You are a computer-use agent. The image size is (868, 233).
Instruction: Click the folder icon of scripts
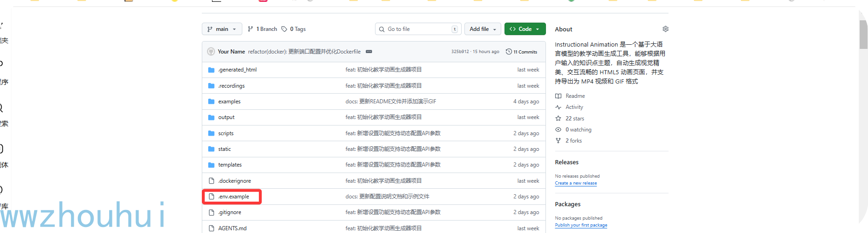(211, 133)
